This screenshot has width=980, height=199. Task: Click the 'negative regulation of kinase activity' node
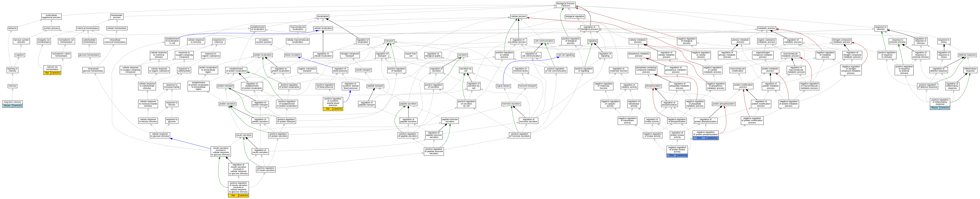click(652, 135)
